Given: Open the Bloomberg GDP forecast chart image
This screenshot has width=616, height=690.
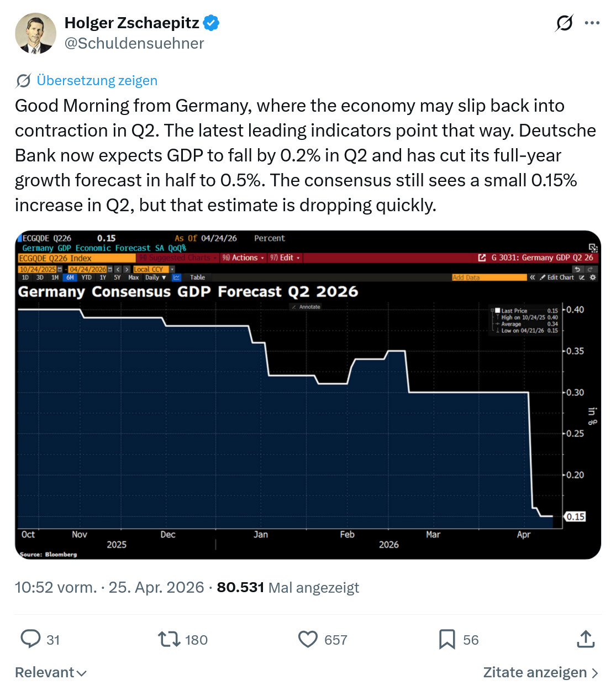Looking at the screenshot, I should click(308, 395).
